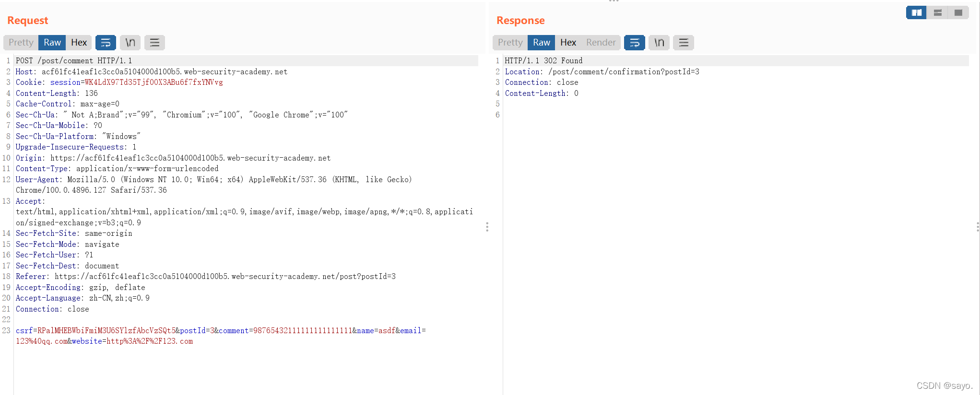Show non-printable characters in the Request pane
The height and width of the screenshot is (395, 980).
pos(130,43)
